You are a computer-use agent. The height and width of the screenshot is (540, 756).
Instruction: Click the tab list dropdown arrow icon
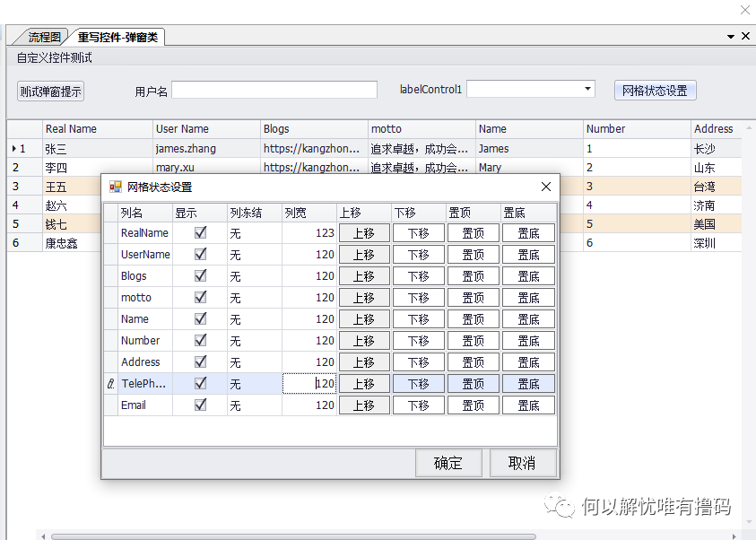731,37
